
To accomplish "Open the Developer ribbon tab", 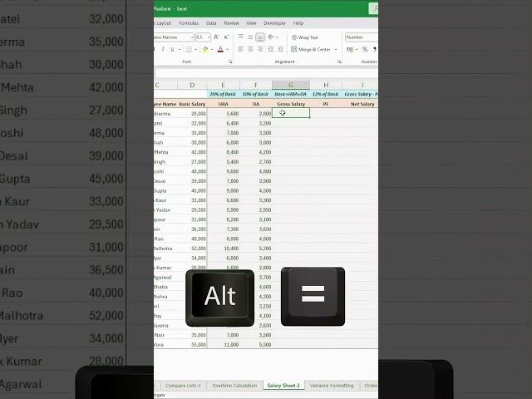I will coord(274,23).
